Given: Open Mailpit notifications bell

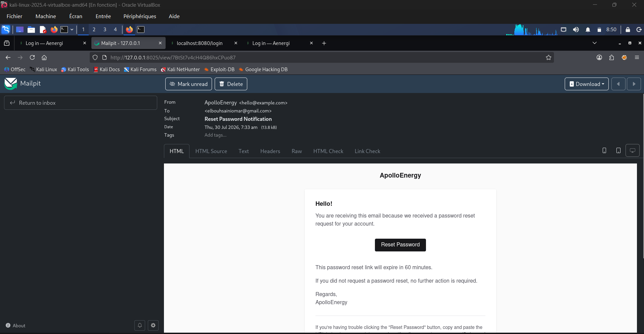Looking at the screenshot, I should click(140, 325).
